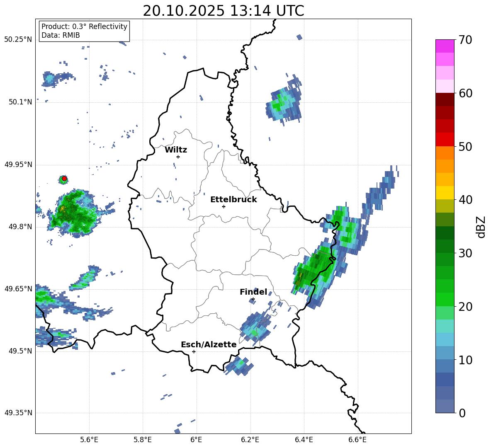Click the red dot marker on map
491x448 pixels.
click(64, 179)
